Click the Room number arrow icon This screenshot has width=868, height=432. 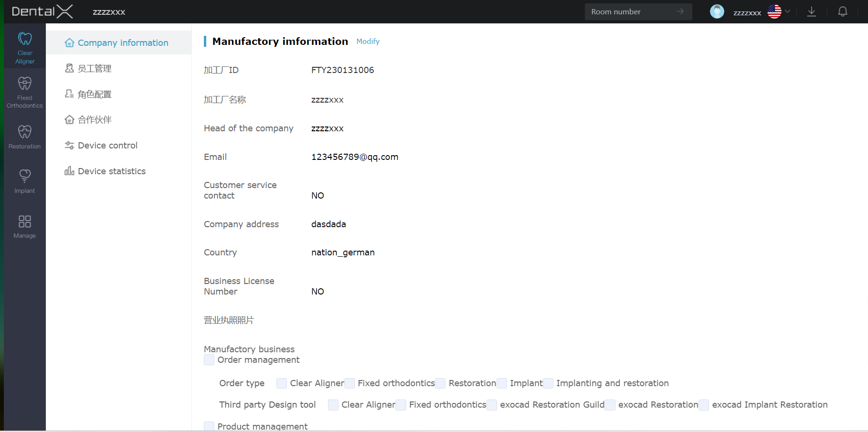pyautogui.click(x=680, y=11)
